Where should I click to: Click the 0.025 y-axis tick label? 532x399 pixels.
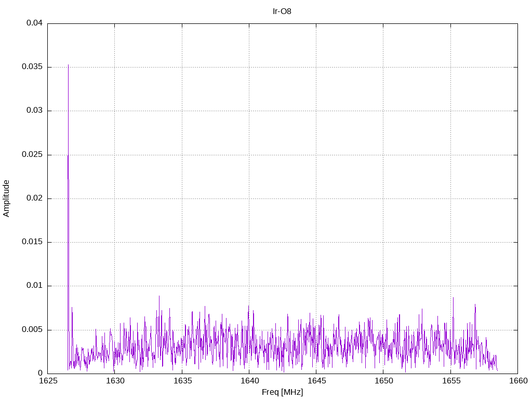[32, 155]
